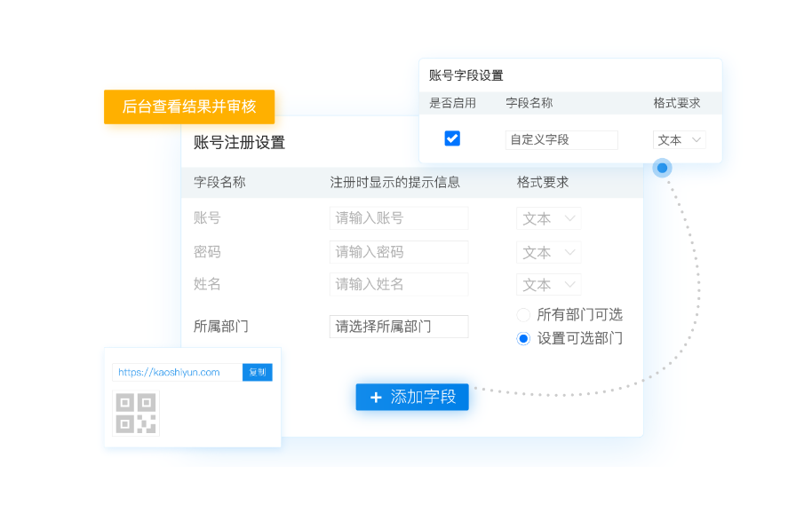Select 设置可选部门 radio option
Image resolution: width=812 pixels, height=513 pixels.
point(523,338)
